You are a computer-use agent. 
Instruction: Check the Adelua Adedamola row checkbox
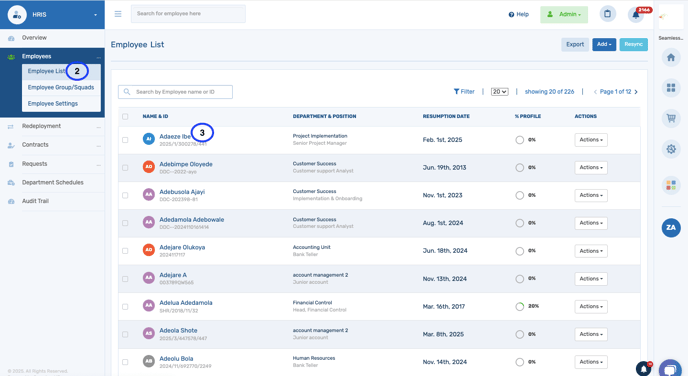coord(125,307)
